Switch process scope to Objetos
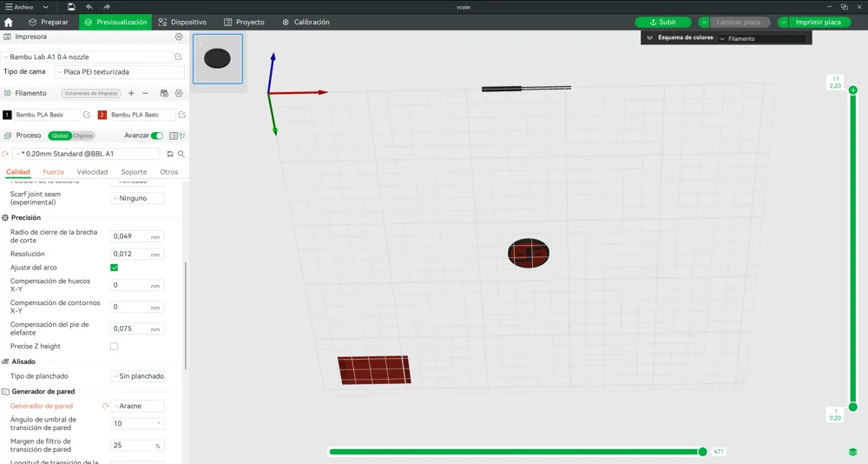 [x=83, y=136]
